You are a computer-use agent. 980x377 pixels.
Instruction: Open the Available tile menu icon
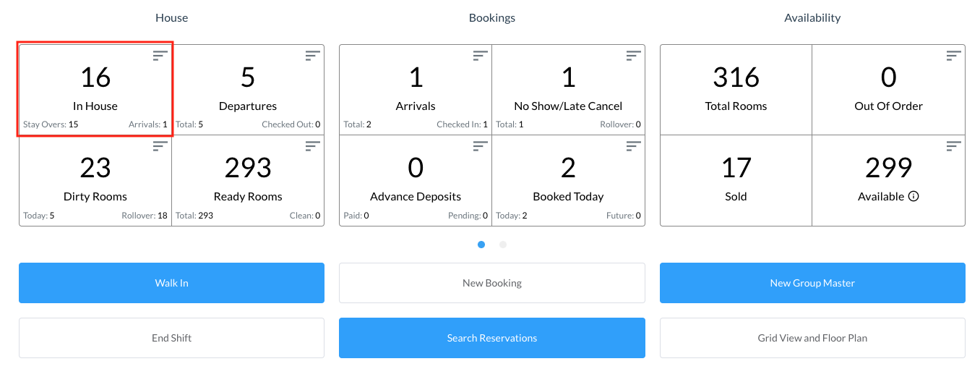[953, 146]
